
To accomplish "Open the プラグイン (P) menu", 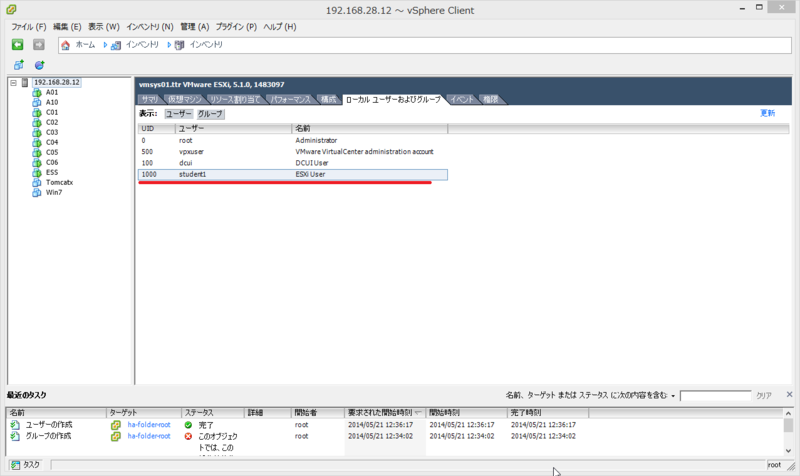I will [x=236, y=27].
